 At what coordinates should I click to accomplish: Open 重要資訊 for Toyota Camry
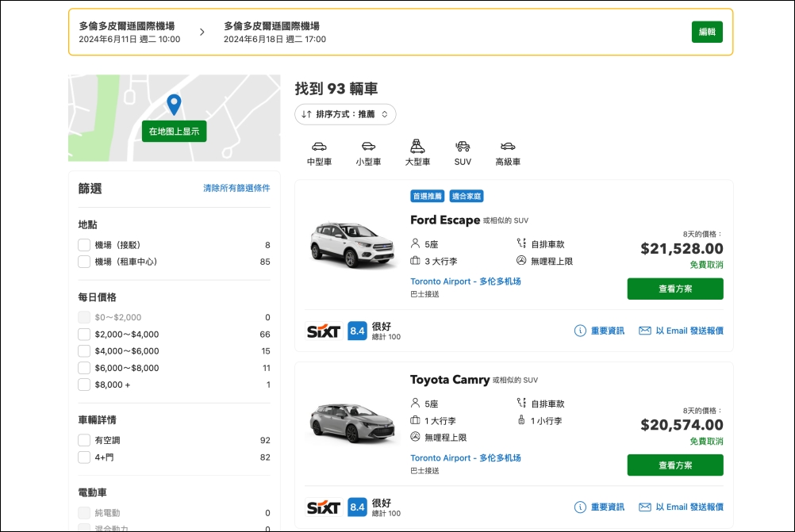pos(608,507)
